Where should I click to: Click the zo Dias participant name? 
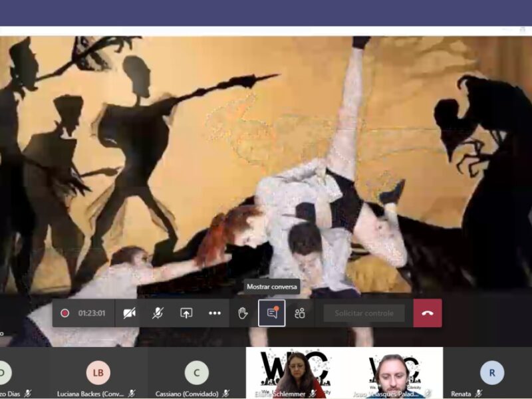pos(10,394)
